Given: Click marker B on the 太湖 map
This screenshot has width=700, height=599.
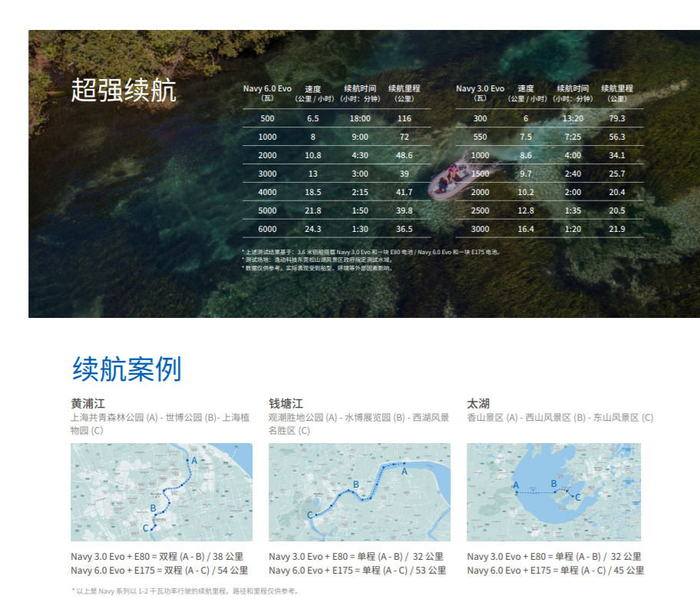Looking at the screenshot, I should [553, 484].
